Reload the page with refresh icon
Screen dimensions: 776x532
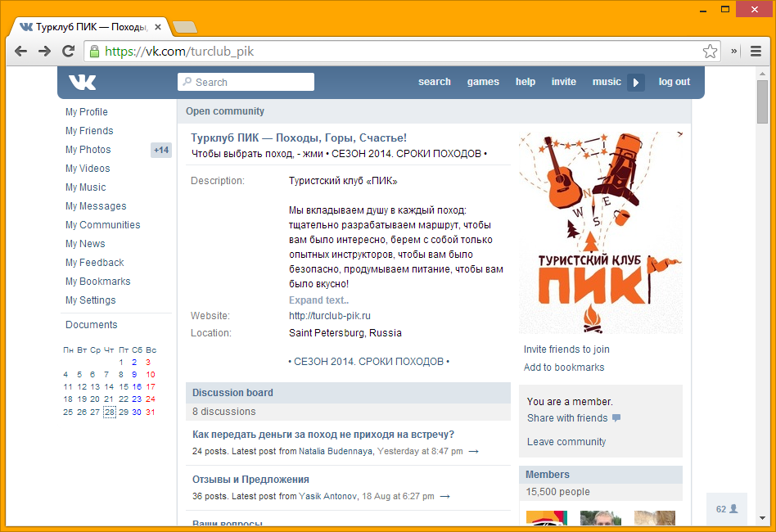click(x=68, y=51)
